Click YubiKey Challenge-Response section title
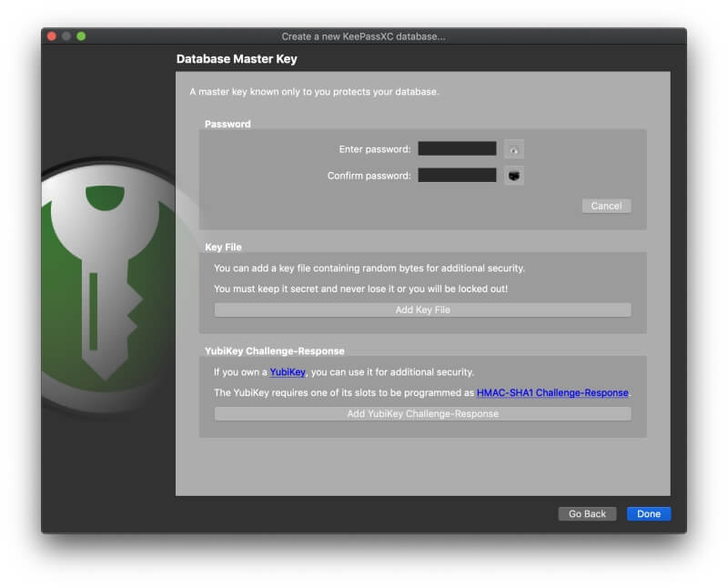 click(275, 351)
